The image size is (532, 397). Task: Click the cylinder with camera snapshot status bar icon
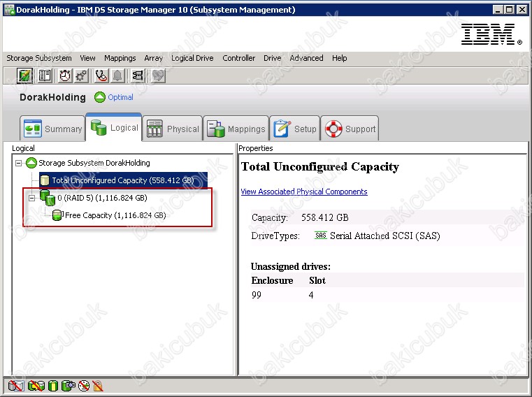tap(69, 386)
